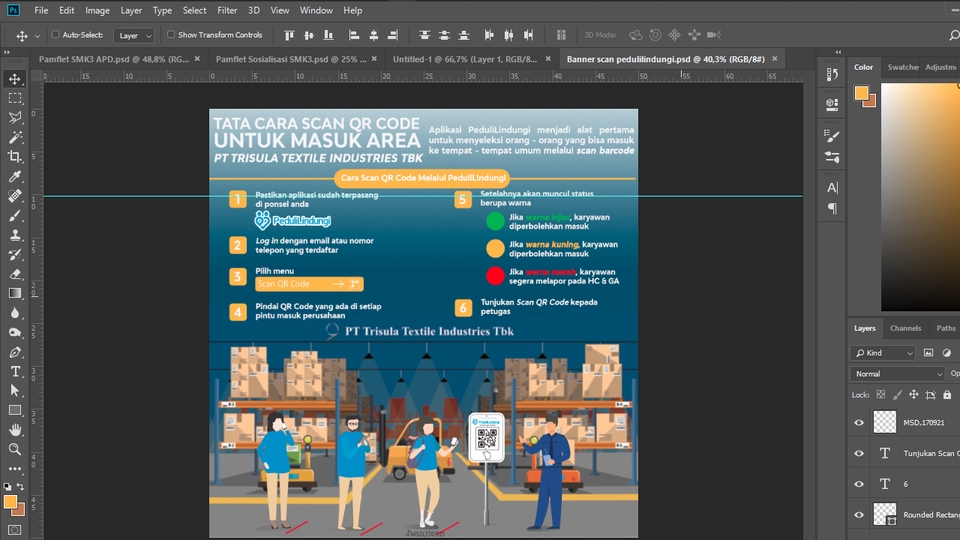960x540 pixels.
Task: Select the Dodge tool
Action: click(15, 332)
